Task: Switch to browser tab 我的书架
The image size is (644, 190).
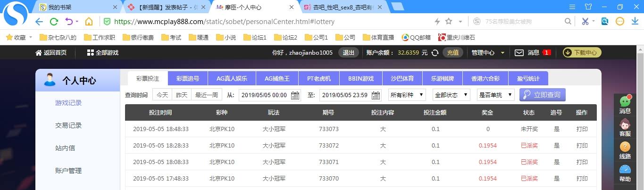Action: pyautogui.click(x=79, y=7)
